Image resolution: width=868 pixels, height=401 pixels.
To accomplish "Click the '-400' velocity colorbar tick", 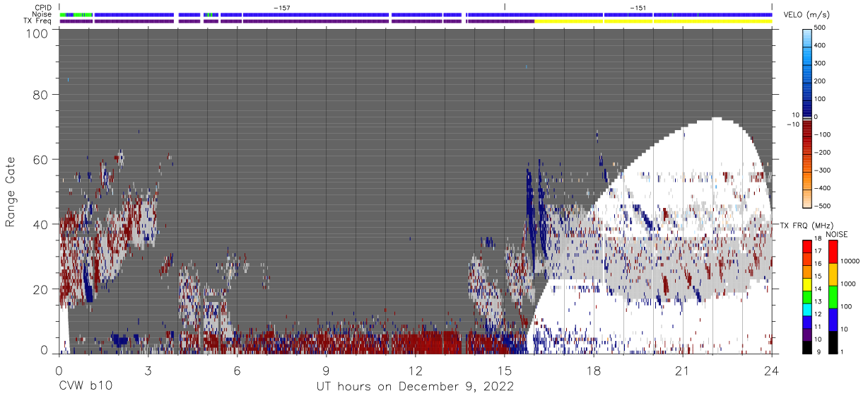I will [x=823, y=188].
